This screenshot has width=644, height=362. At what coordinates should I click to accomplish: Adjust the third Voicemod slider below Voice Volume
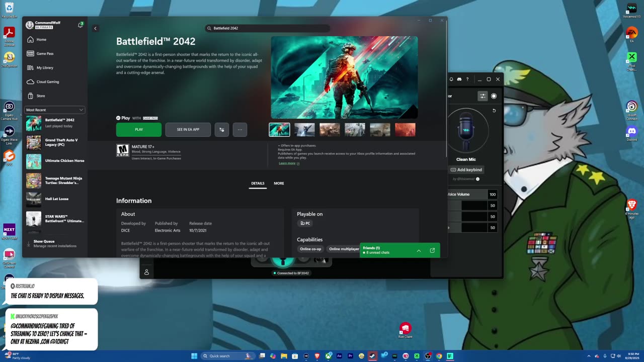[x=467, y=217]
